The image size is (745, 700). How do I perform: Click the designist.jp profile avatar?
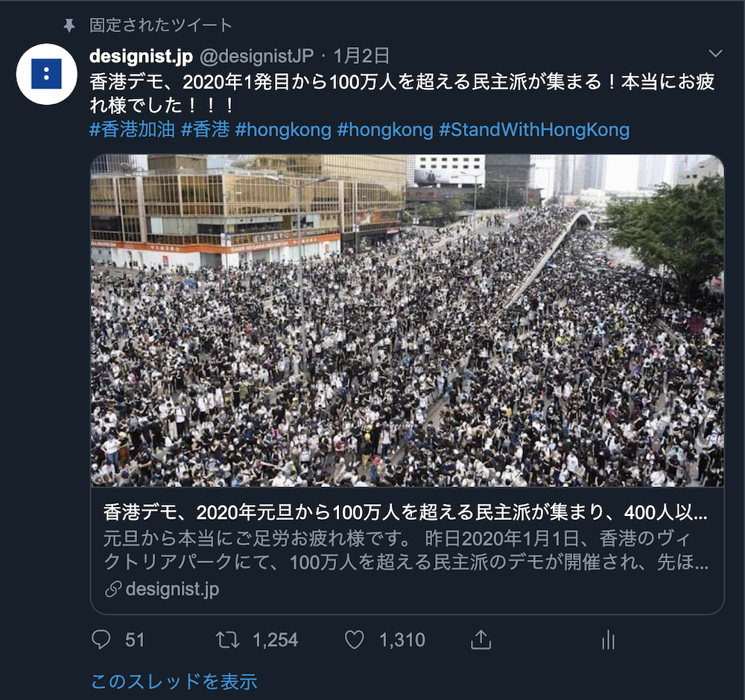46,74
